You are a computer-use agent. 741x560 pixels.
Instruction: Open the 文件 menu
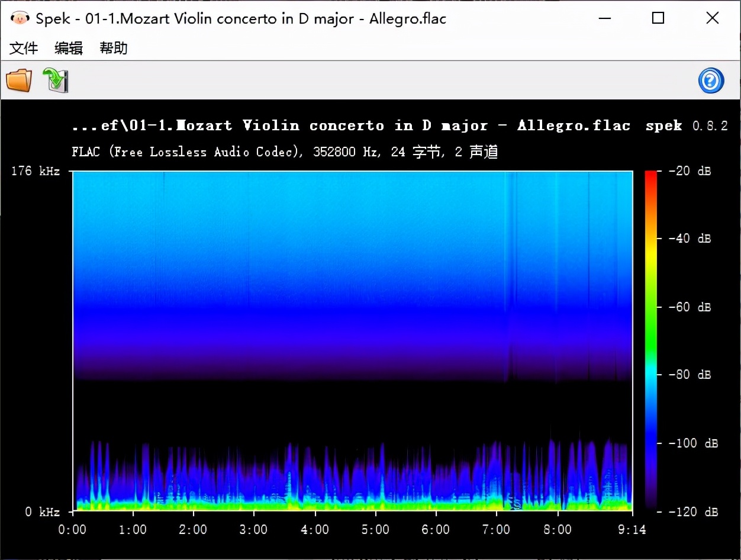tap(24, 48)
